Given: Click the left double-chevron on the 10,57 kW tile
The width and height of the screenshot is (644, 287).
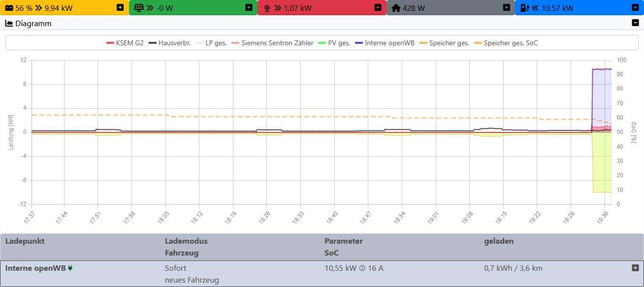Looking at the screenshot, I should (534, 7).
